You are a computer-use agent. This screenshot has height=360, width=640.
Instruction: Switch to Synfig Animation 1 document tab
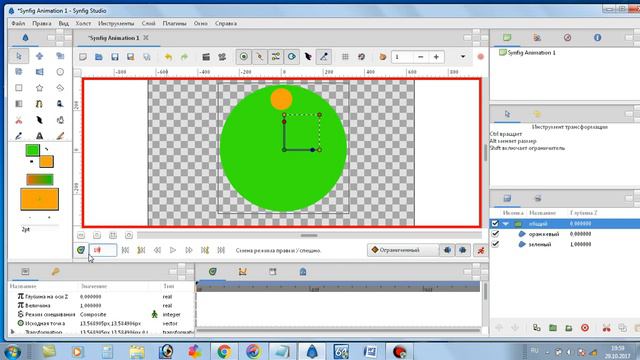(114, 38)
